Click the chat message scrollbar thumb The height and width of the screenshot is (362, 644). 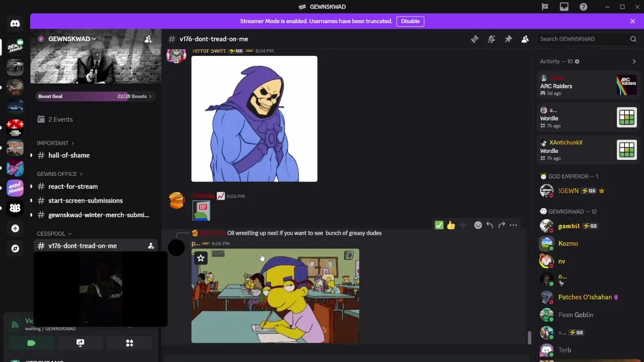click(529, 338)
